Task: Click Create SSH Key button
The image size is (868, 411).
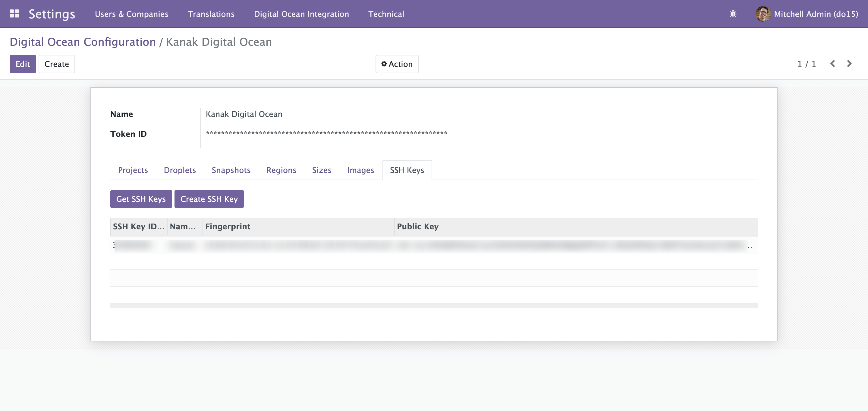Action: coord(209,199)
